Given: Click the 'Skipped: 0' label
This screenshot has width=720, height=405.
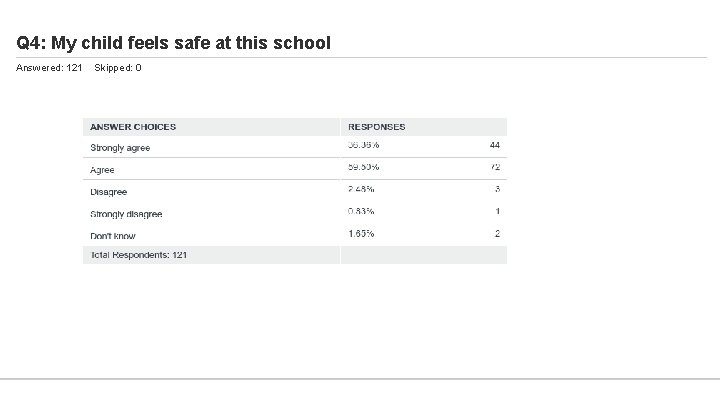Looking at the screenshot, I should [117, 68].
